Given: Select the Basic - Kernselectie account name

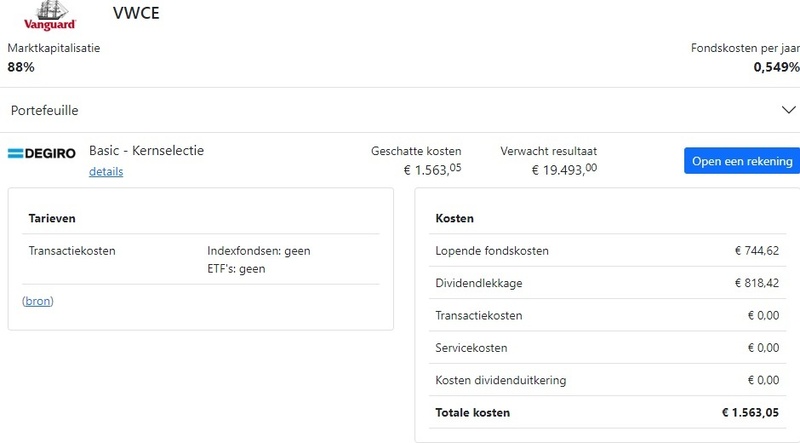Looking at the screenshot, I should click(146, 150).
